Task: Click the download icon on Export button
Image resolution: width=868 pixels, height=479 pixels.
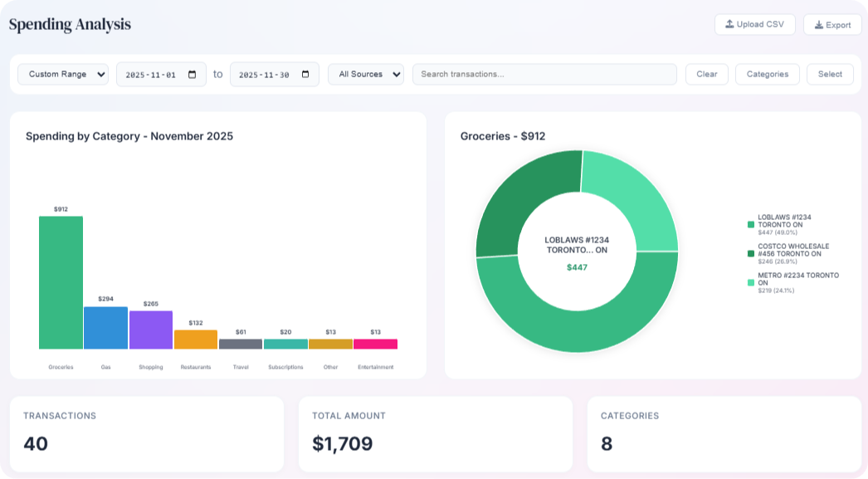Action: [819, 25]
